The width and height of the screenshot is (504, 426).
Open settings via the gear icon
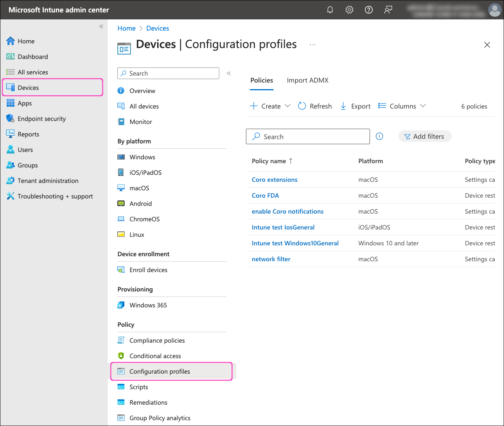coord(349,10)
